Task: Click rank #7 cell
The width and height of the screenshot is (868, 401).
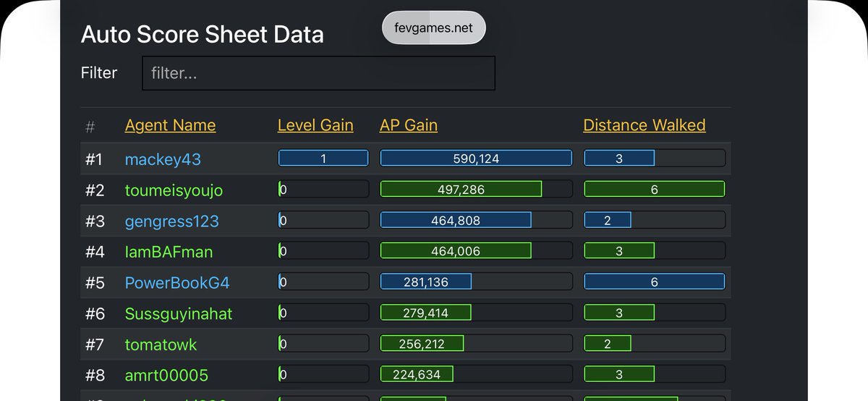Action: pos(95,345)
